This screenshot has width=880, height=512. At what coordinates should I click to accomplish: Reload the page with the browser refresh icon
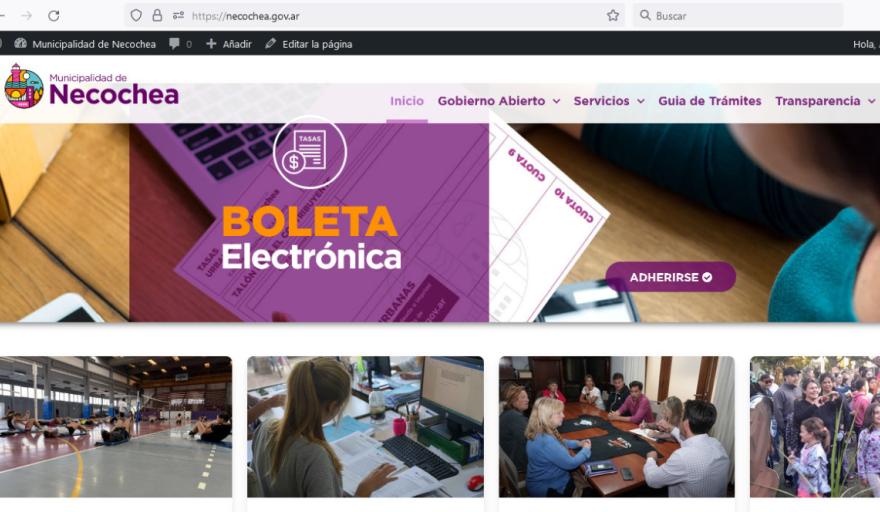point(54,16)
